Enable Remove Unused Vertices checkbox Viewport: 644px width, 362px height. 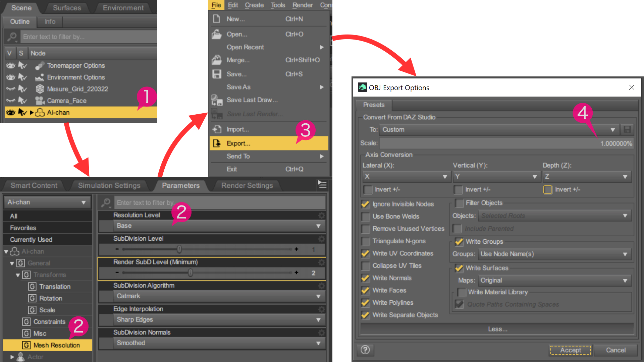tap(365, 229)
